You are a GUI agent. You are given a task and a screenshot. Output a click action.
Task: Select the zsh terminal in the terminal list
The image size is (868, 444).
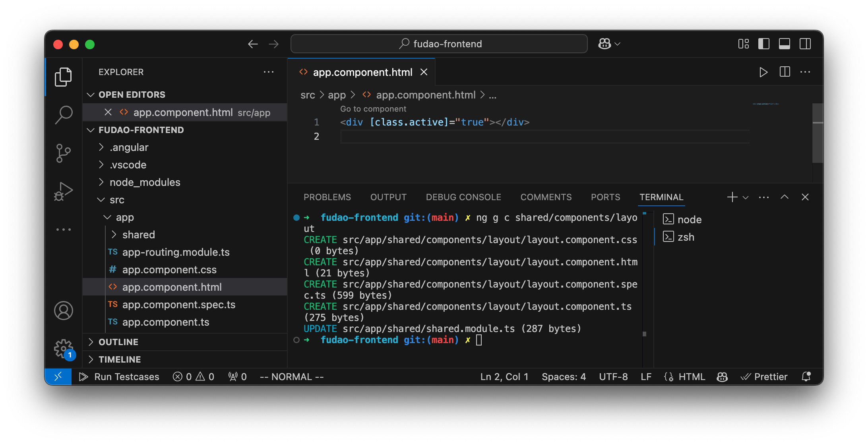point(685,237)
